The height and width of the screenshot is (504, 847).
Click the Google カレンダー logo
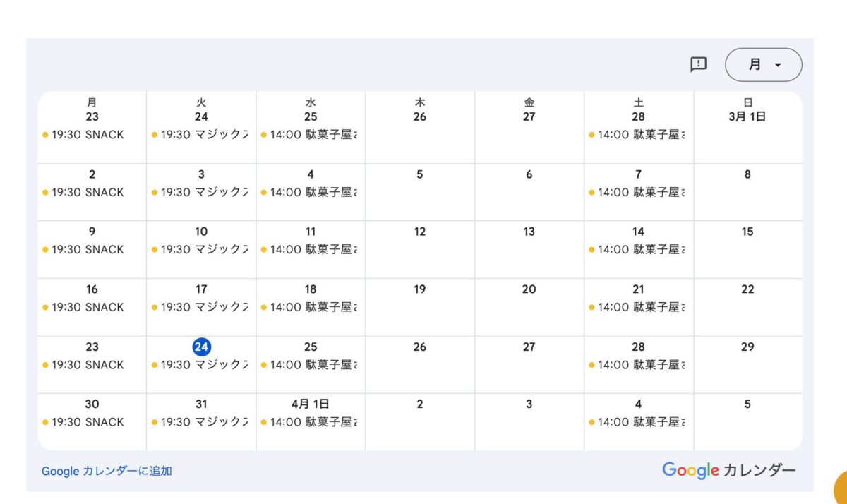click(728, 470)
